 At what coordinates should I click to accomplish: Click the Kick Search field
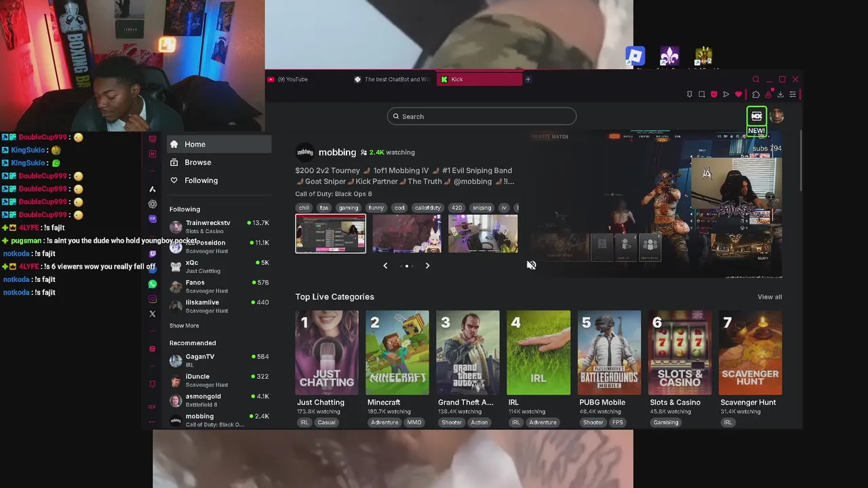click(481, 117)
